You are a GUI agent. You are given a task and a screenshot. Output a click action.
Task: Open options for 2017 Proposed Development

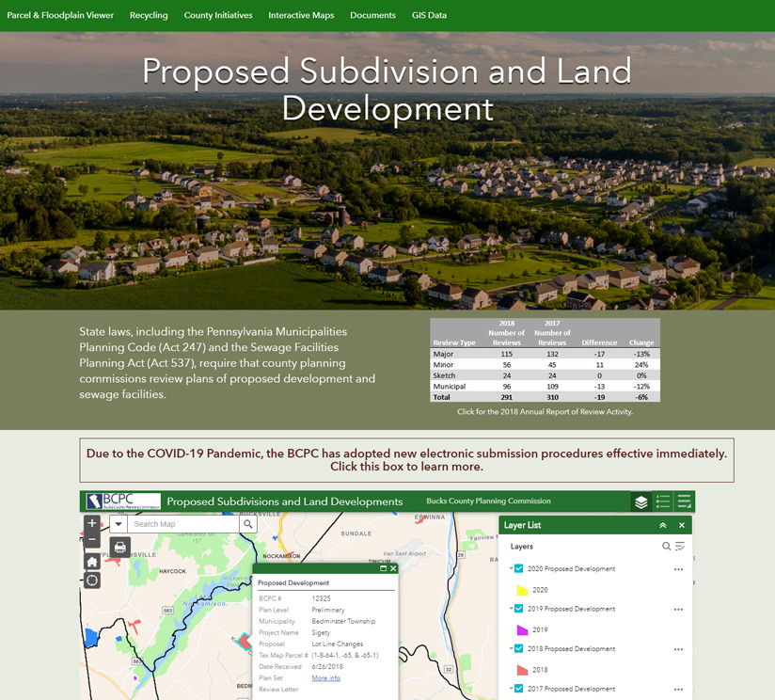click(x=679, y=689)
